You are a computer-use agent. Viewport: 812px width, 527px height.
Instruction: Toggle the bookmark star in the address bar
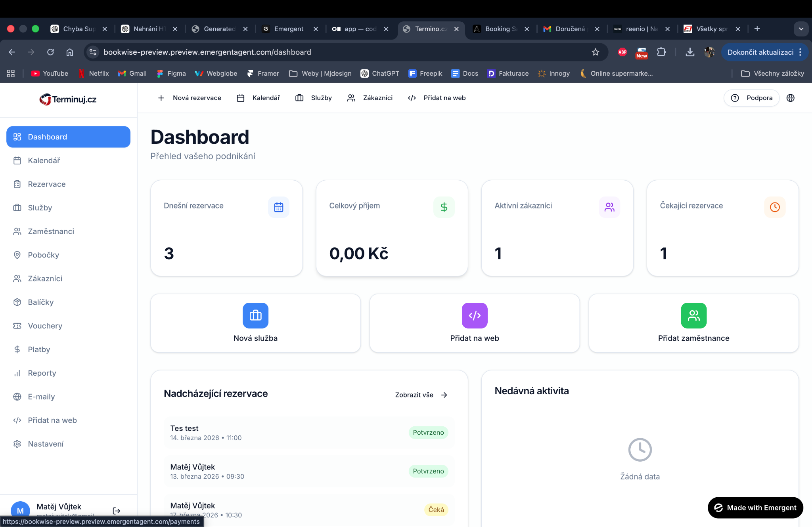coord(596,52)
